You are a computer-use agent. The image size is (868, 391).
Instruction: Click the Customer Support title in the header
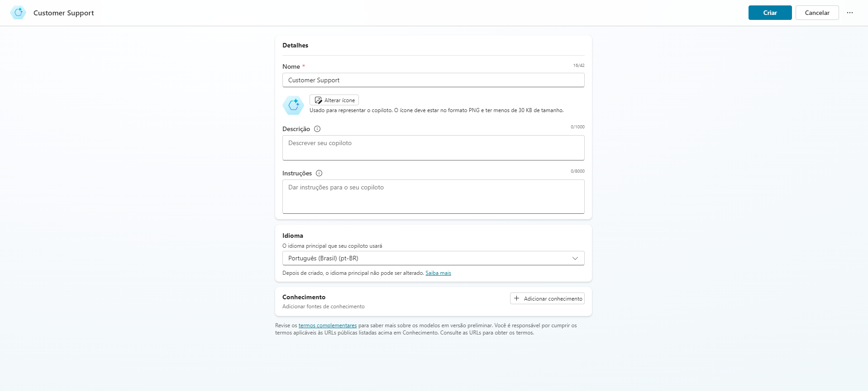[64, 13]
